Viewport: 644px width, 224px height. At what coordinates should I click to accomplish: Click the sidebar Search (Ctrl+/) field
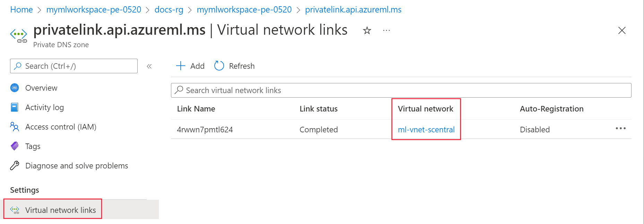pos(74,66)
